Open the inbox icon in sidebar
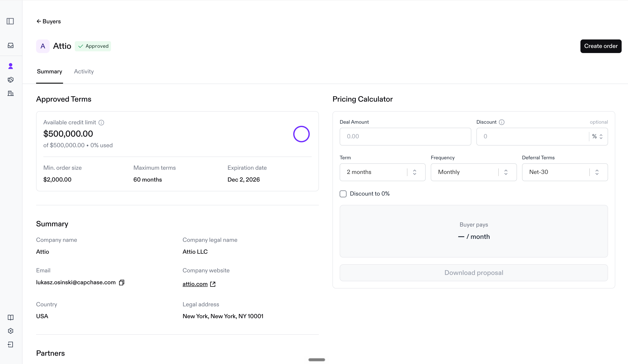Image resolution: width=628 pixels, height=364 pixels. click(x=10, y=45)
